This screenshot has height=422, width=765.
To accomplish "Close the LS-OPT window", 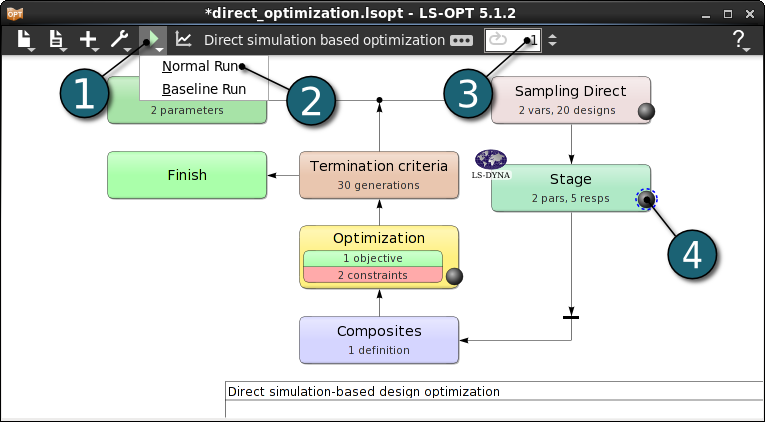I will [750, 14].
